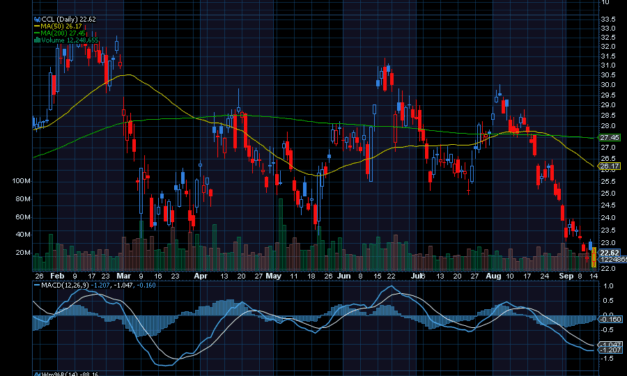
Task: Click the 32.0 price axis label
Action: tap(608, 47)
